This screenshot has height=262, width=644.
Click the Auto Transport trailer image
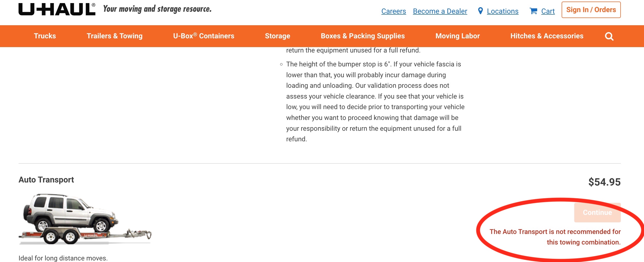85,219
